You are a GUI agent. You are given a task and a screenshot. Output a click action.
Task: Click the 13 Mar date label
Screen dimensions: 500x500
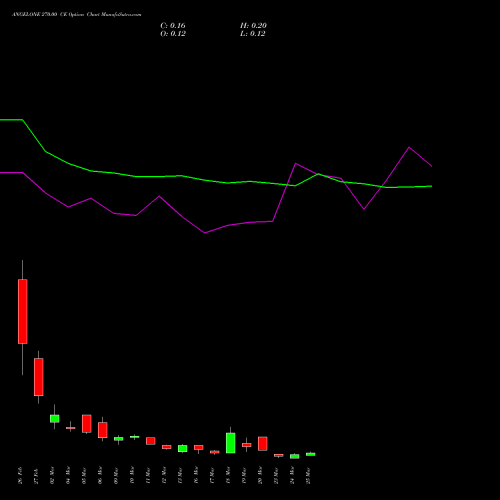click(180, 476)
